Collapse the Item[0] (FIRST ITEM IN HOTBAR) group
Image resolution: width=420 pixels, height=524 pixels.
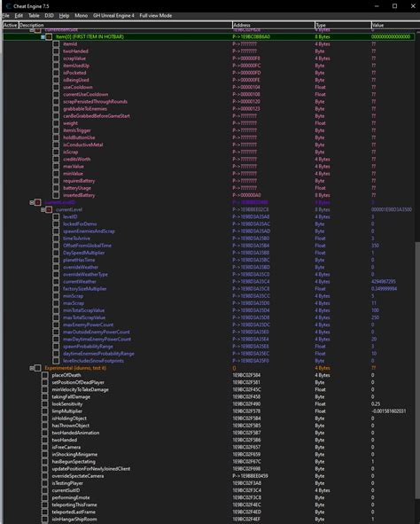[43, 36]
